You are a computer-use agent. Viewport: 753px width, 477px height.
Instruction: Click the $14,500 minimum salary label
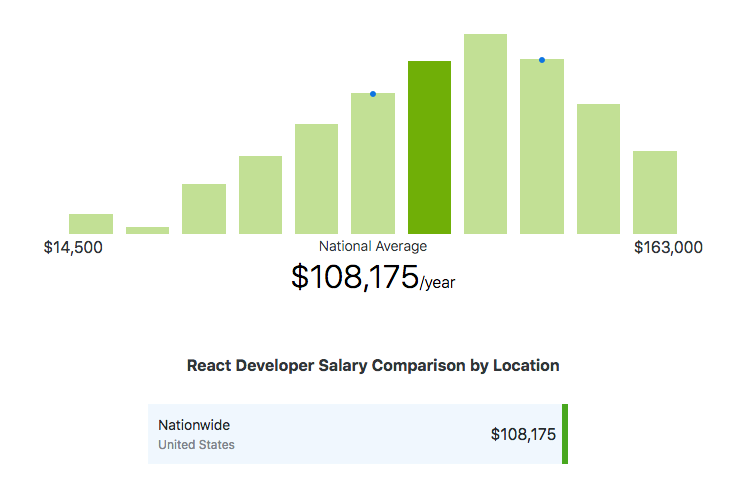(73, 247)
